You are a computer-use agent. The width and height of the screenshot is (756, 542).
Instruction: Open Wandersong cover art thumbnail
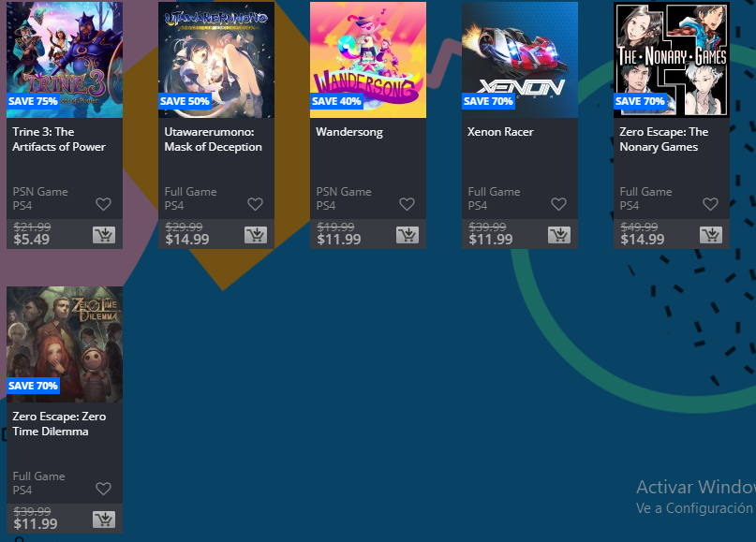368,60
